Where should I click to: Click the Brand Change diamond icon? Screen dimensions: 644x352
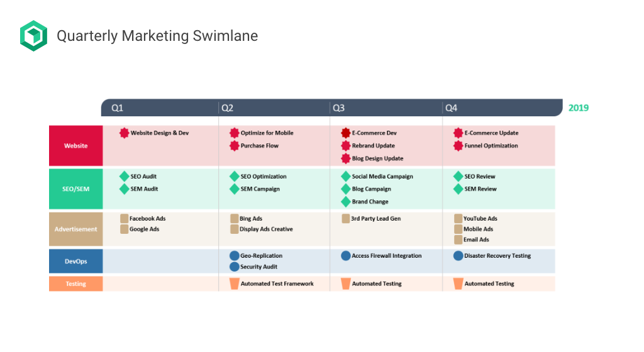tap(346, 202)
